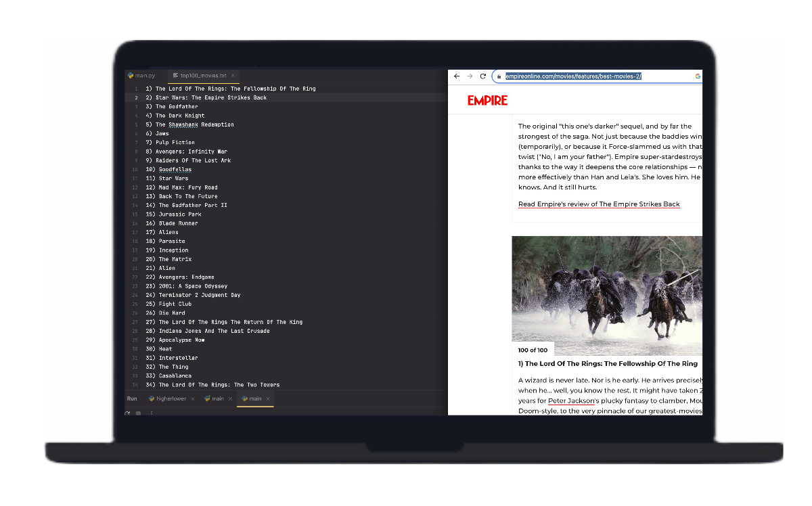Click line '29) Apocalypse Now'
812x506 pixels.
pos(175,340)
